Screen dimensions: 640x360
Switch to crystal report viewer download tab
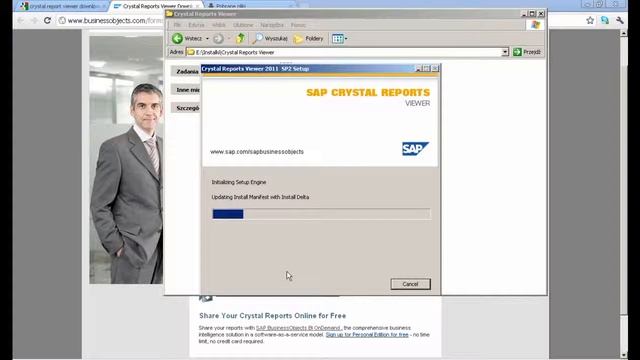(63, 6)
